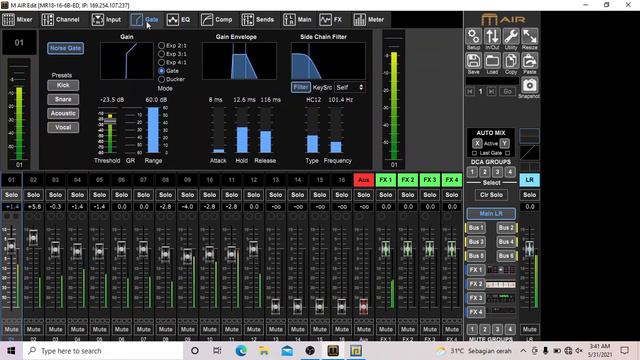Click the Attack time slider
640x360 pixels.
click(x=218, y=130)
